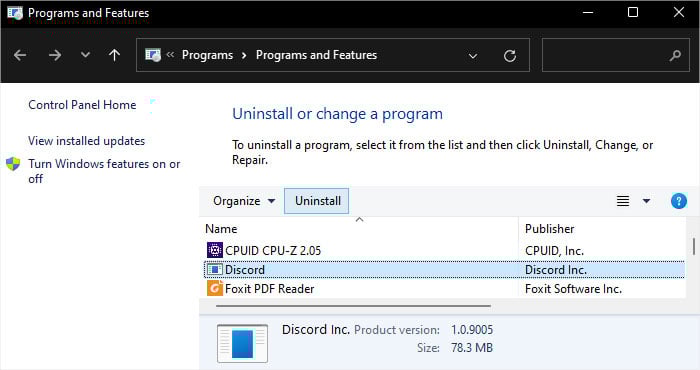Click the CPUID CPU-Z app icon
The image size is (700, 370).
click(215, 250)
